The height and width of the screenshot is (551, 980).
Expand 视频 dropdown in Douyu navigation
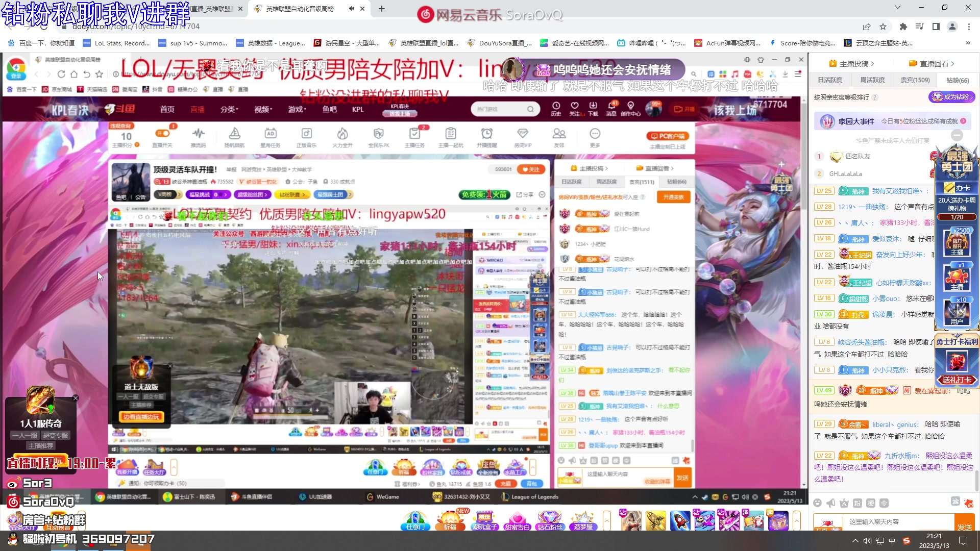[x=263, y=109]
